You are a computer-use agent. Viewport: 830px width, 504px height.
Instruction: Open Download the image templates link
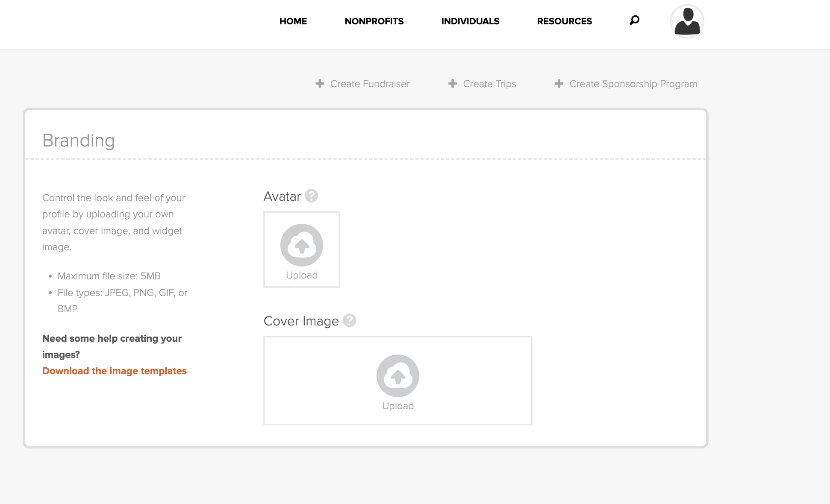(115, 371)
